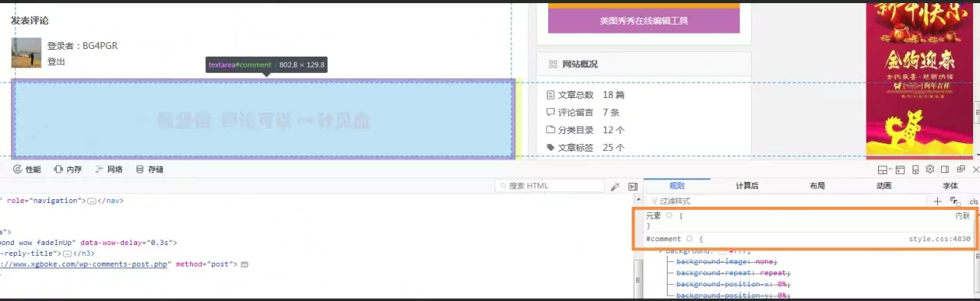Switch to the 动画 animations tab
The image size is (980, 301).
click(884, 185)
